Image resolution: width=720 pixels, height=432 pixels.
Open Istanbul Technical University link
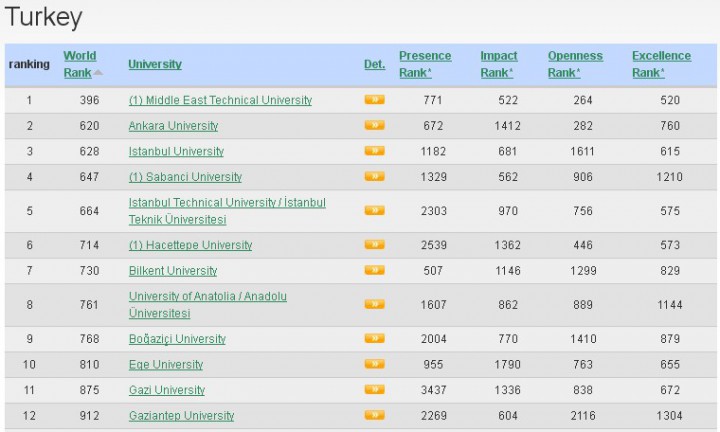(227, 203)
